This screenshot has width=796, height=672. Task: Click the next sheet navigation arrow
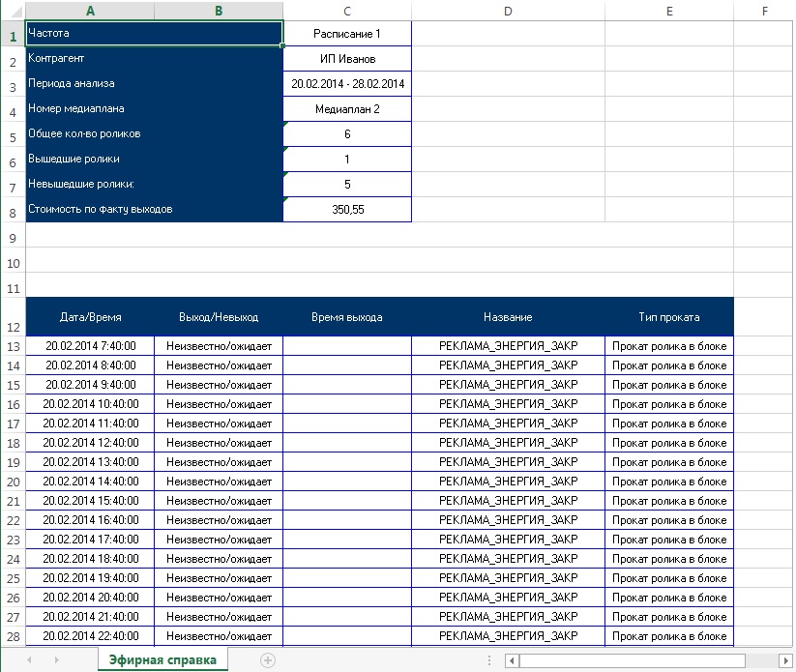[56, 659]
